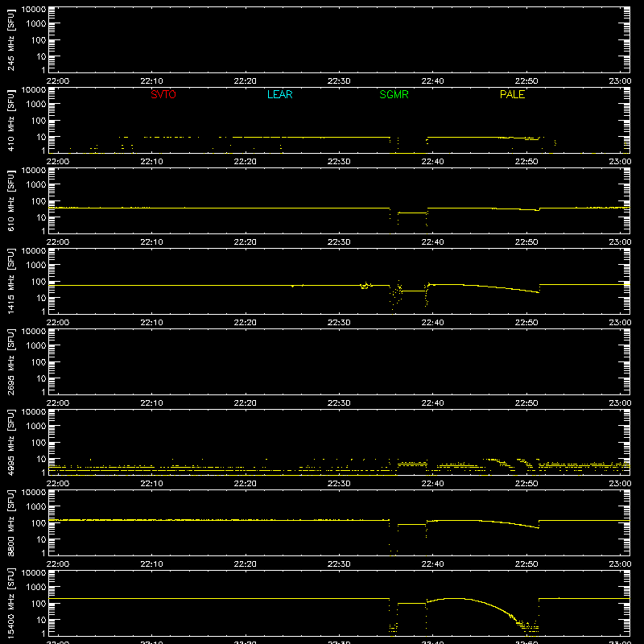This screenshot has height=644, width=644.
Task: Click the 100 tick of 4995 MHz panel
Action: click(39, 443)
